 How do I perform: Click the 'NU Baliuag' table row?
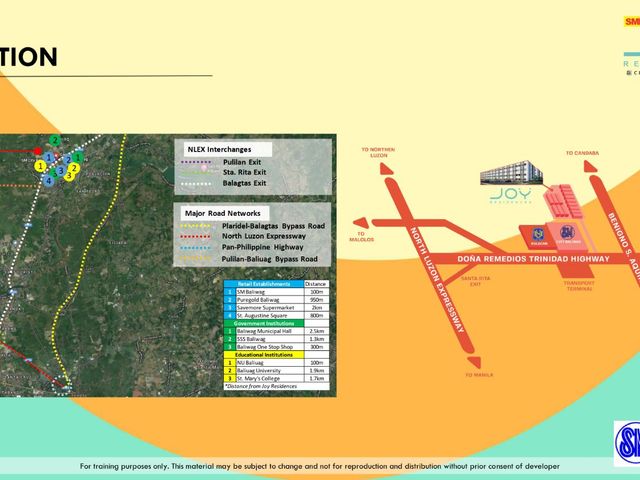click(276, 362)
